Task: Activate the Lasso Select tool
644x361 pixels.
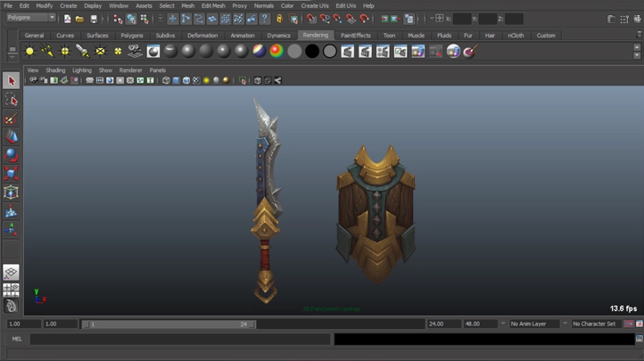Action: (11, 100)
